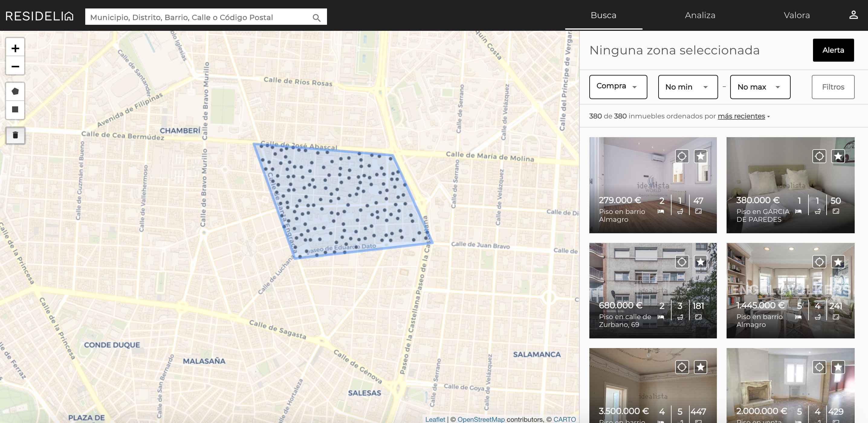Locate the 2.000.000 € listing on map
Screen dimensions: 868x423
819,367
